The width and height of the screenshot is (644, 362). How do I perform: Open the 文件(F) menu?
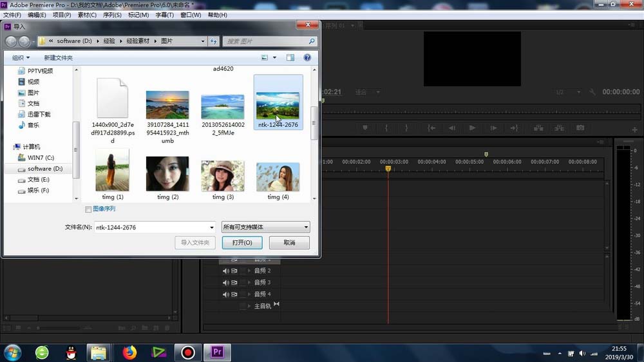coord(12,15)
